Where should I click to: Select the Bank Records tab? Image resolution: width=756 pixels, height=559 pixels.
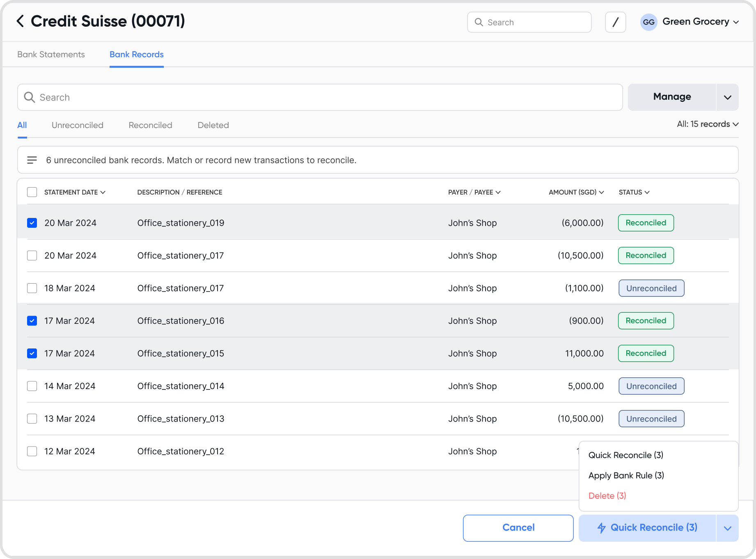[x=136, y=55]
